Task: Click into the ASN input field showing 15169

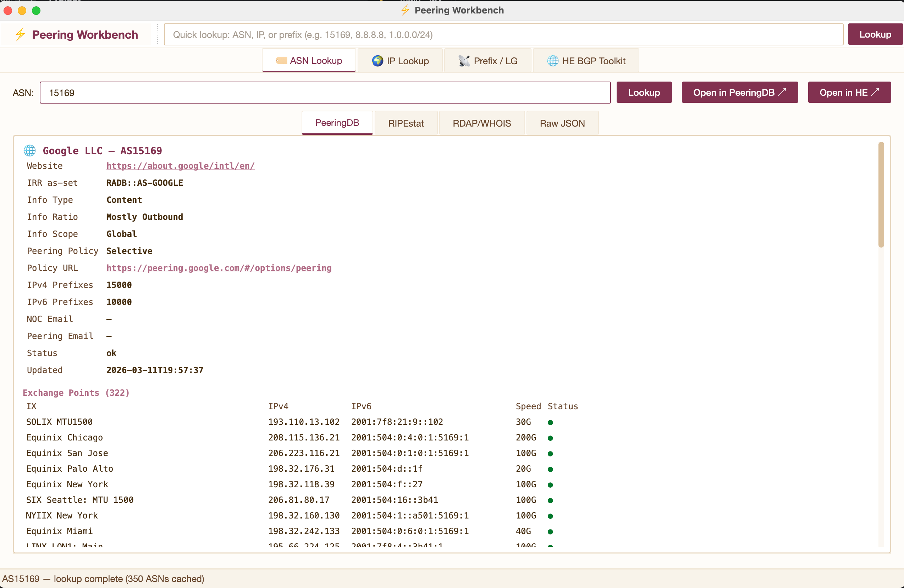Action: 325,93
